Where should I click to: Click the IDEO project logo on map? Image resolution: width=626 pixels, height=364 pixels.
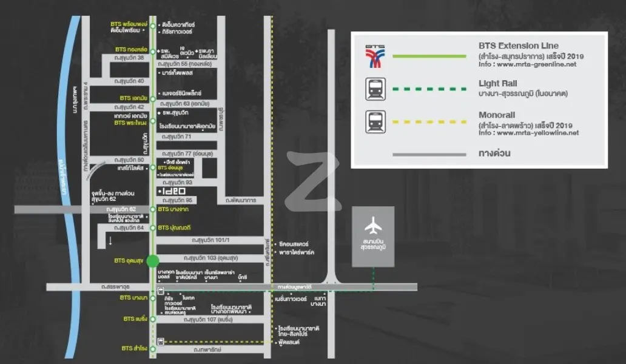pos(173,191)
